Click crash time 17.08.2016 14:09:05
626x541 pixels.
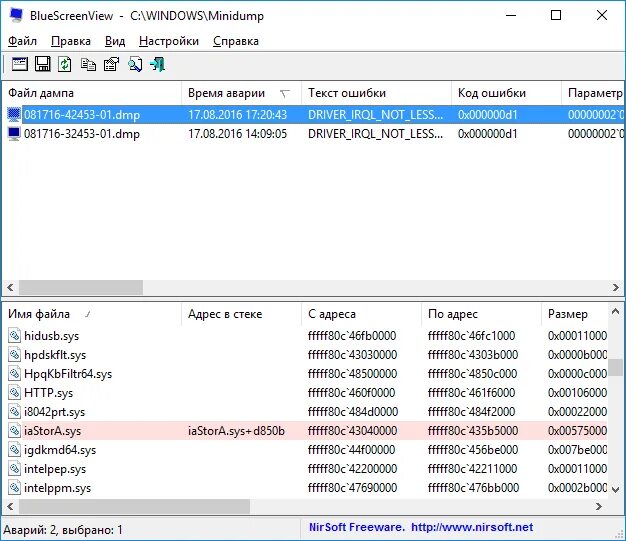[x=238, y=134]
